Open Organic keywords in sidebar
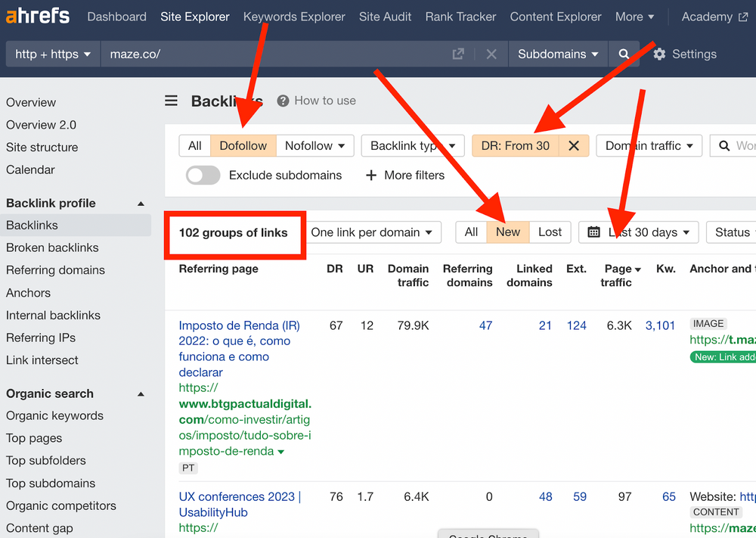Viewport: 756px width, 538px height. tap(54, 416)
